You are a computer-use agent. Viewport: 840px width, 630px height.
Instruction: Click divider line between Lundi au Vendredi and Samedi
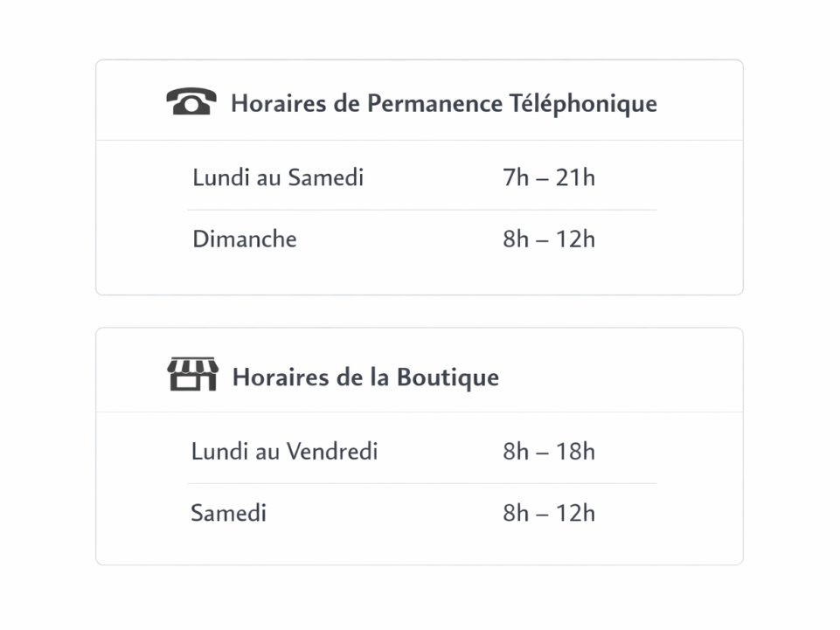(422, 483)
